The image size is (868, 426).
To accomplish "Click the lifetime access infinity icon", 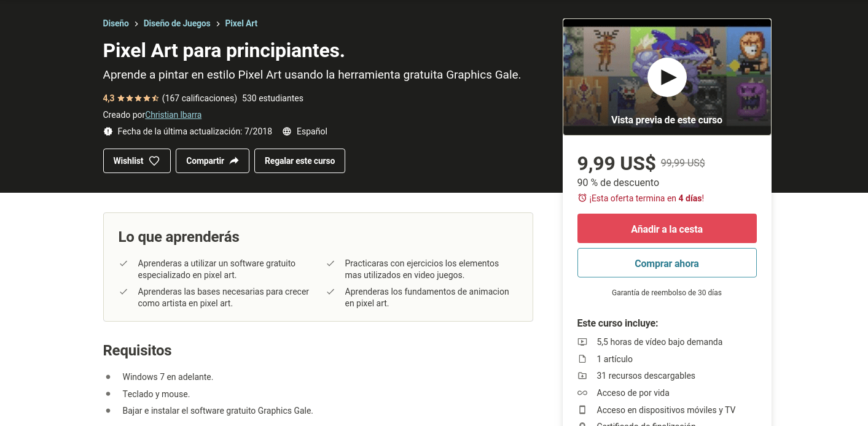I will coord(582,393).
